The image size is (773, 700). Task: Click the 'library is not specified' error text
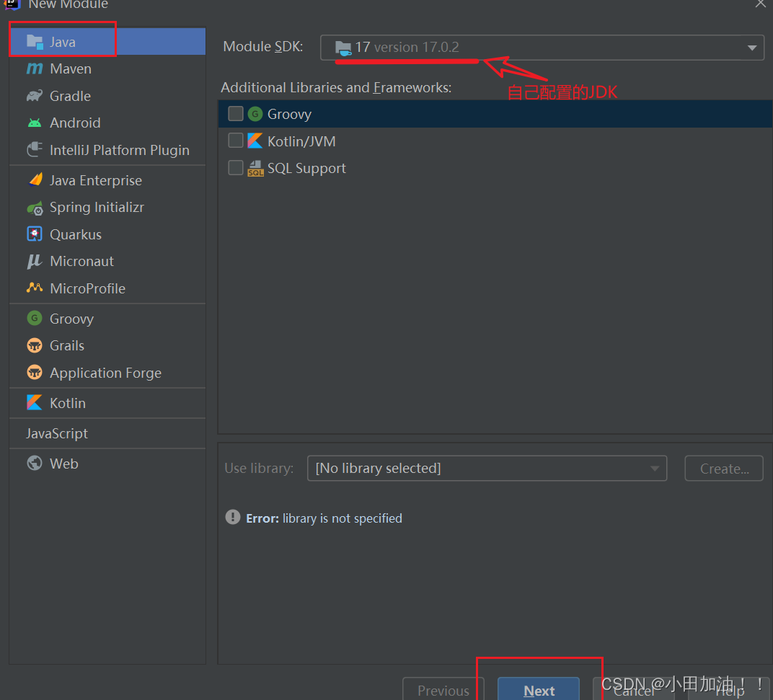click(342, 518)
